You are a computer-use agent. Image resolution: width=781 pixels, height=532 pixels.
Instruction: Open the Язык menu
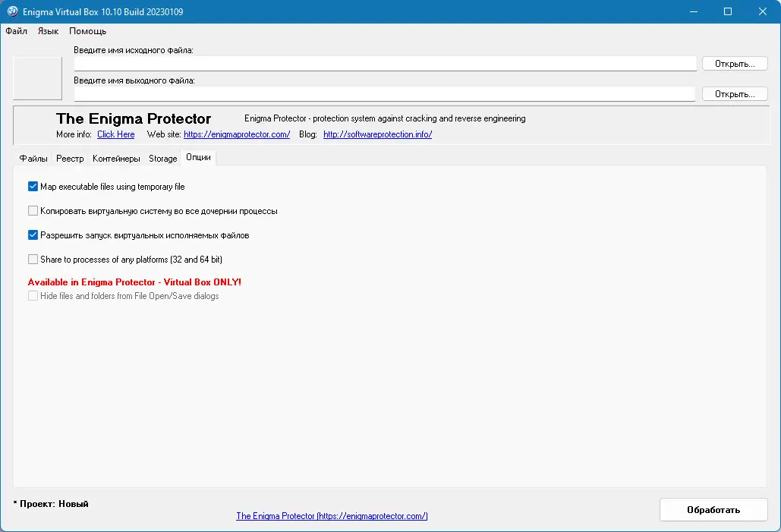pyautogui.click(x=48, y=31)
